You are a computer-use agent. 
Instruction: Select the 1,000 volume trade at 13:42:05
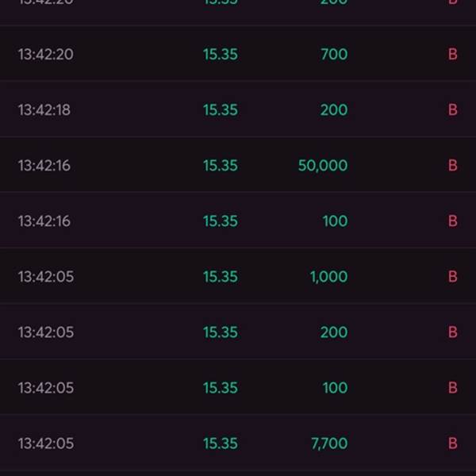coord(238,277)
